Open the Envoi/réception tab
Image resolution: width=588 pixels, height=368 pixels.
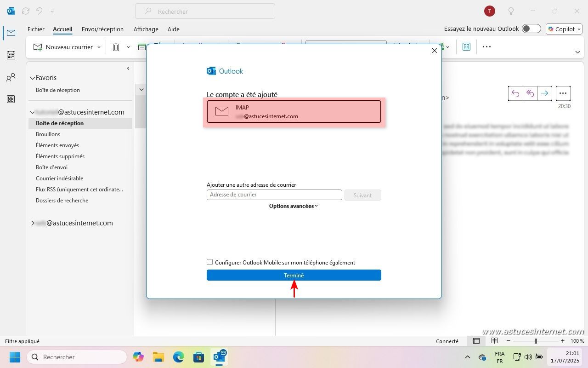[x=102, y=29]
